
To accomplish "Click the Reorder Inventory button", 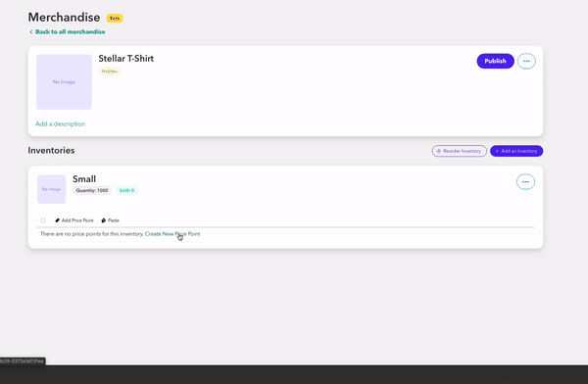I will [459, 151].
